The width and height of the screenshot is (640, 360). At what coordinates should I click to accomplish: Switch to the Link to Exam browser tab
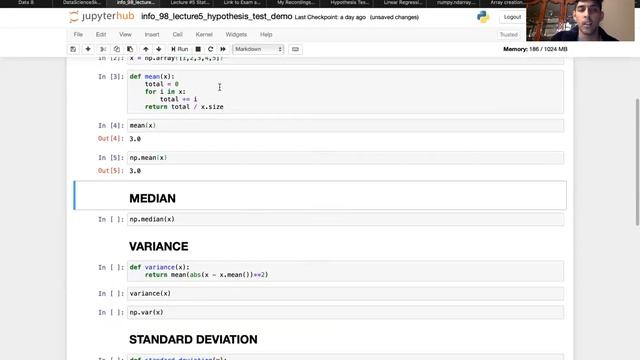point(242,3)
